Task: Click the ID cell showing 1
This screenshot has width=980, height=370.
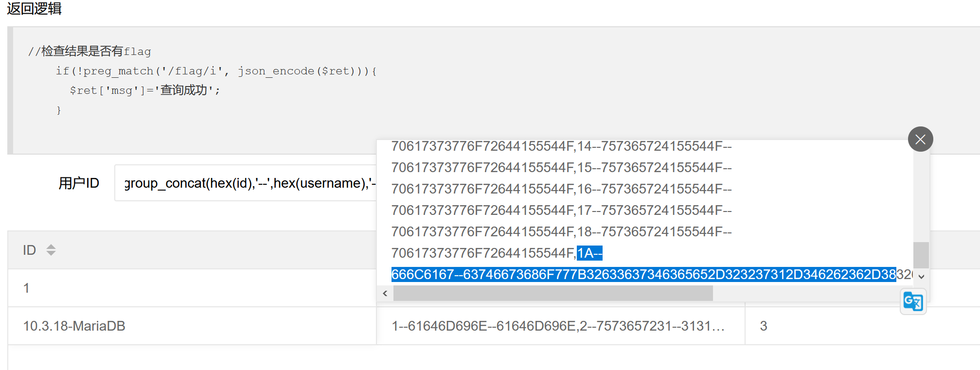Action: [x=26, y=288]
